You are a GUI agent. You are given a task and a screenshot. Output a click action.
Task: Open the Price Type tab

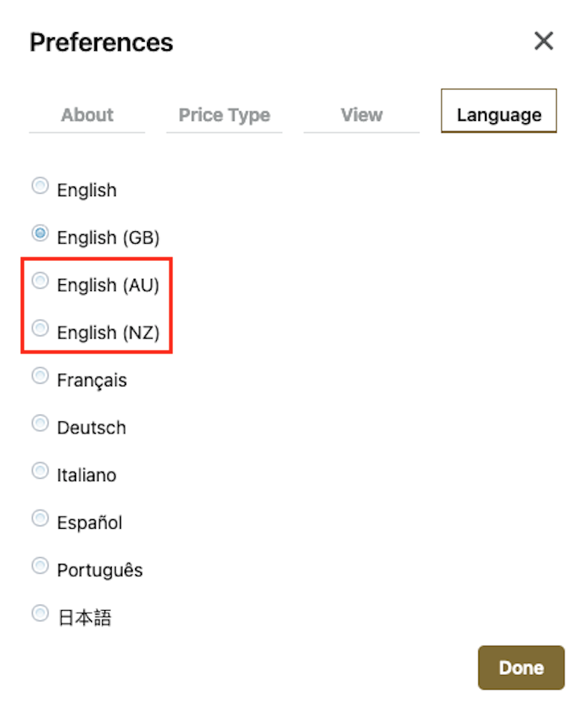(x=224, y=115)
